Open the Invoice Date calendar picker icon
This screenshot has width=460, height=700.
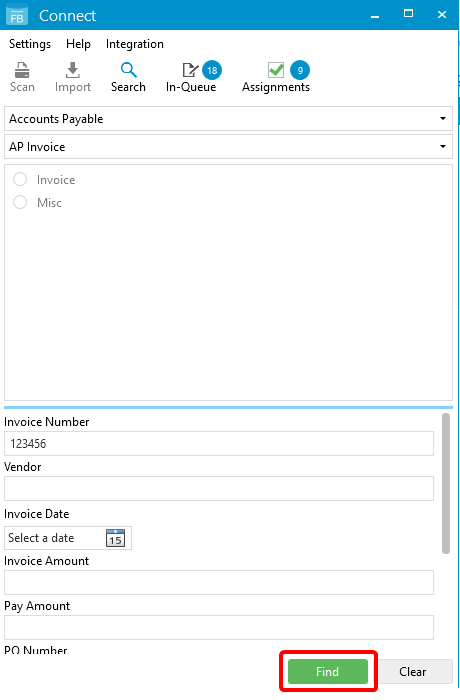coord(115,538)
